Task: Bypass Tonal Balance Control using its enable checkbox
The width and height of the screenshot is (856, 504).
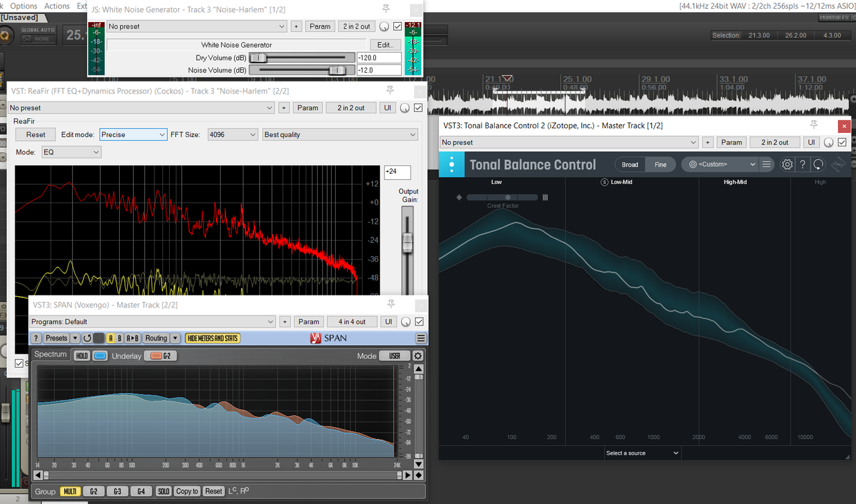Action: tap(843, 142)
